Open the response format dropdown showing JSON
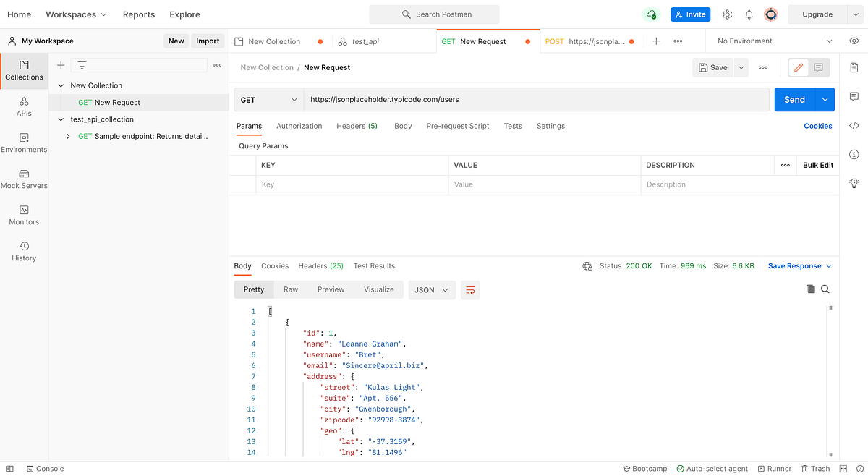Image resolution: width=868 pixels, height=476 pixels. (431, 289)
